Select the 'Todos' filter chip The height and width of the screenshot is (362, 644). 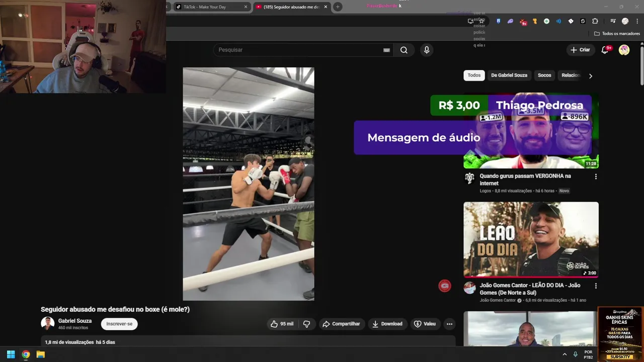474,75
